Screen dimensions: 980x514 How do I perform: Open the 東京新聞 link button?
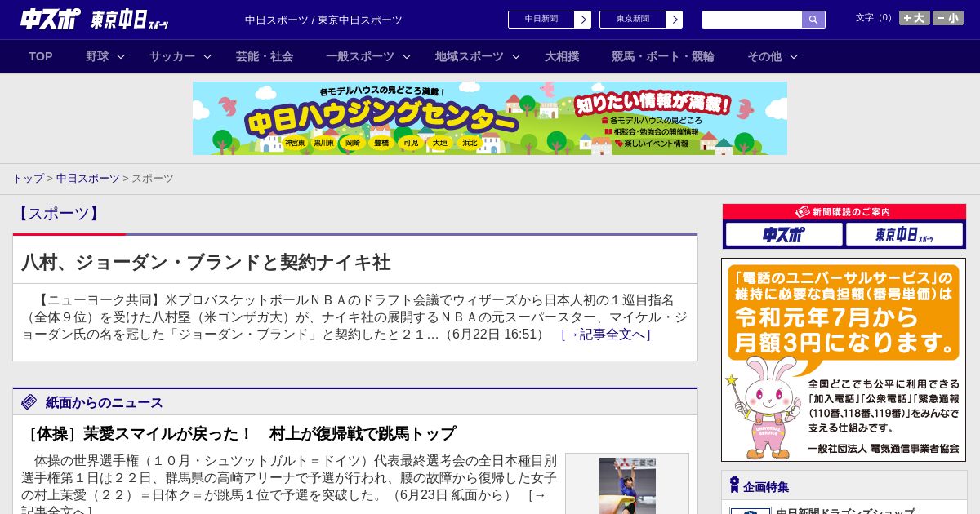[633, 20]
